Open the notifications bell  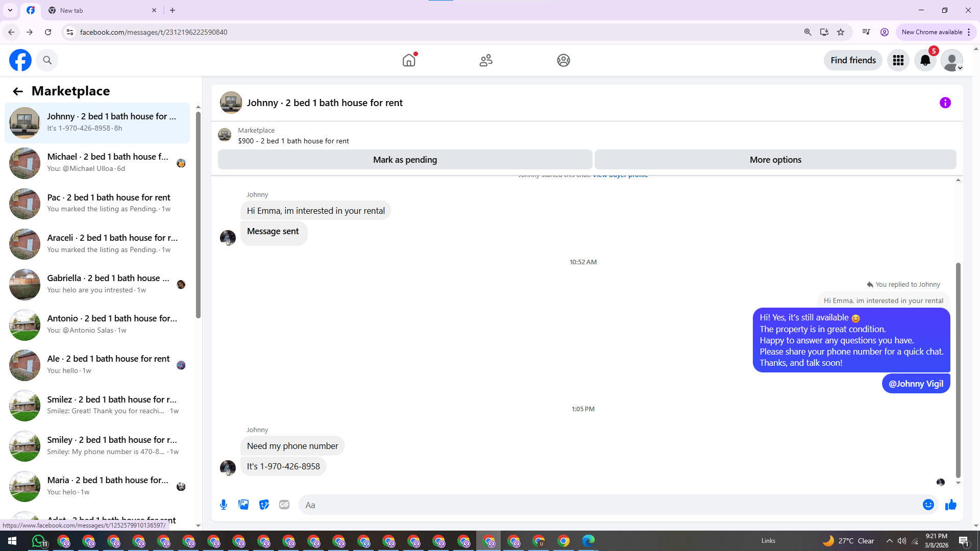click(x=925, y=60)
